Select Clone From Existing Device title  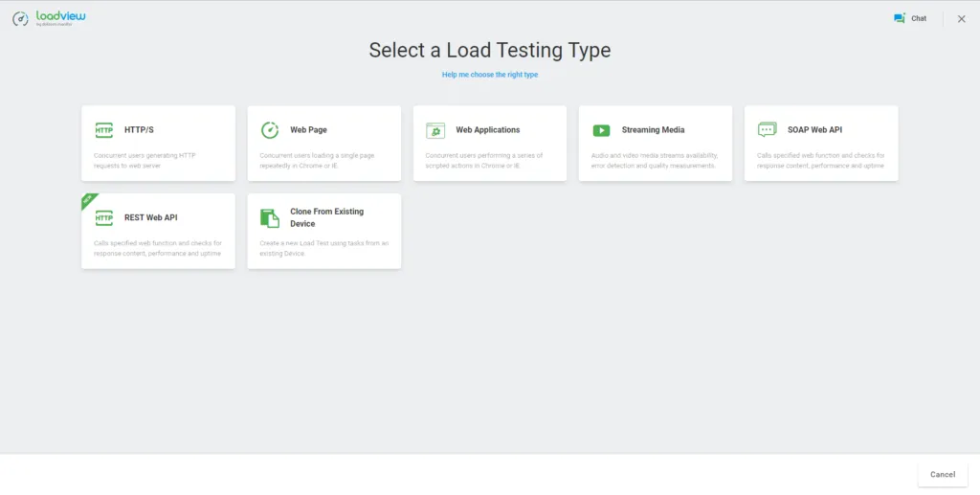pos(327,217)
